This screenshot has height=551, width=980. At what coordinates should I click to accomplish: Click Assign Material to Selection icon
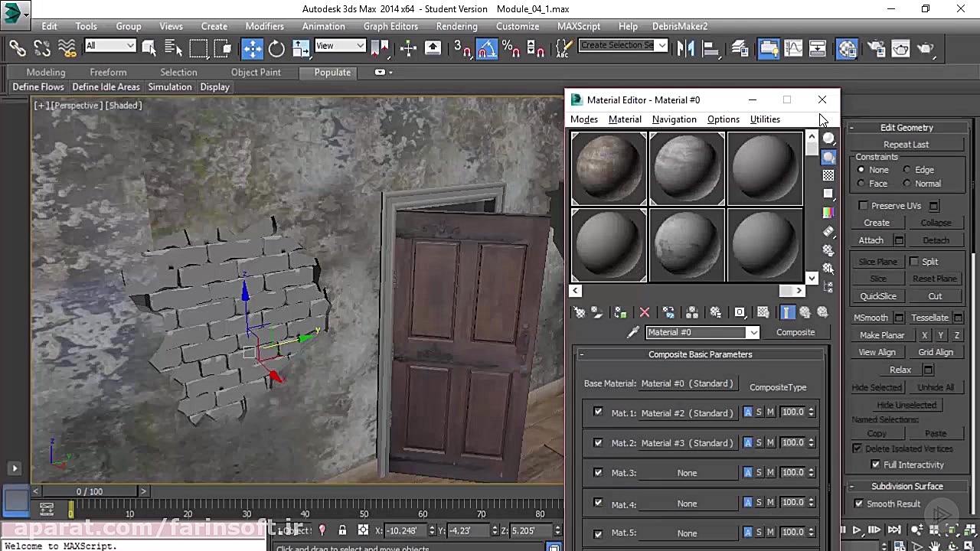pyautogui.click(x=620, y=312)
